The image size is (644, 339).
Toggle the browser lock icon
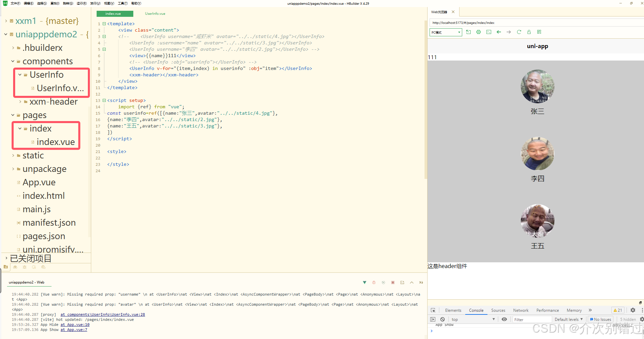[x=529, y=32]
